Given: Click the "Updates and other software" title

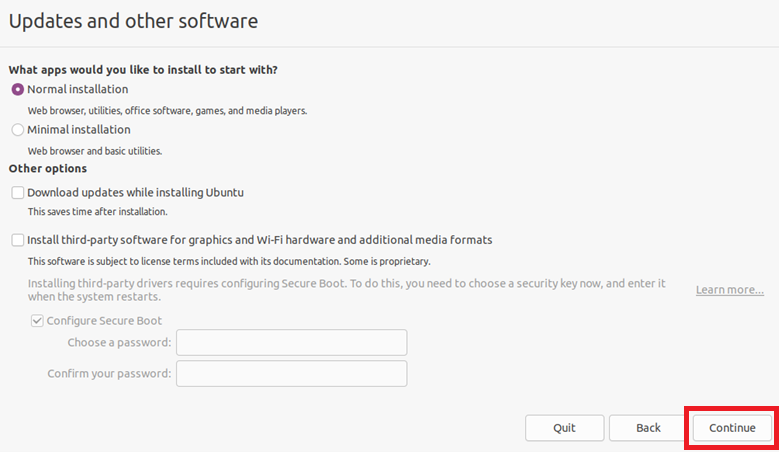Looking at the screenshot, I should (x=134, y=20).
